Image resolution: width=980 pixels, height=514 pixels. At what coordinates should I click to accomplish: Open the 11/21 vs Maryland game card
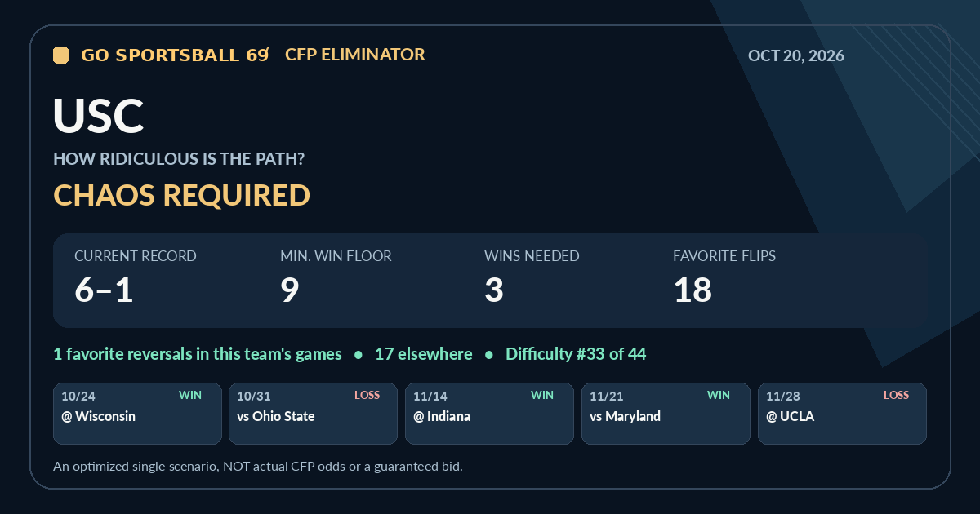(666, 414)
